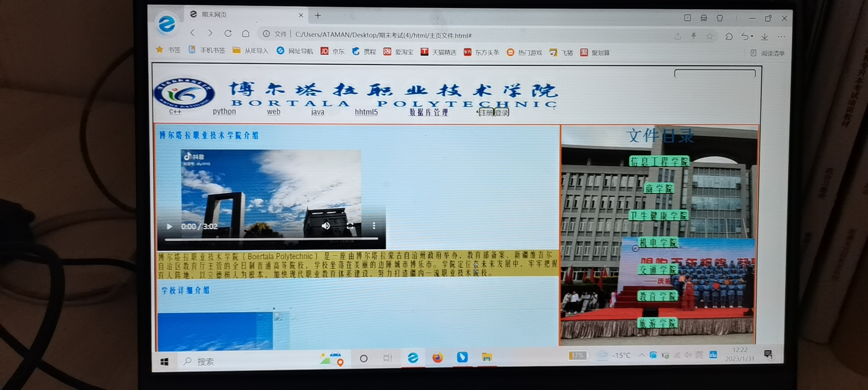Viewport: 868px width, 390px height.
Task: Click the incognito glasses icon in title bar
Action: 704,18
